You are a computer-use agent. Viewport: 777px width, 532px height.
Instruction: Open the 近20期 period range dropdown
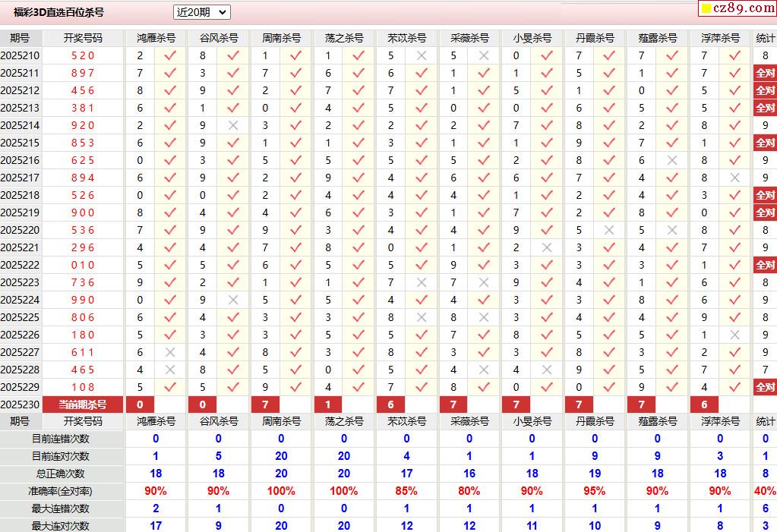pos(202,12)
